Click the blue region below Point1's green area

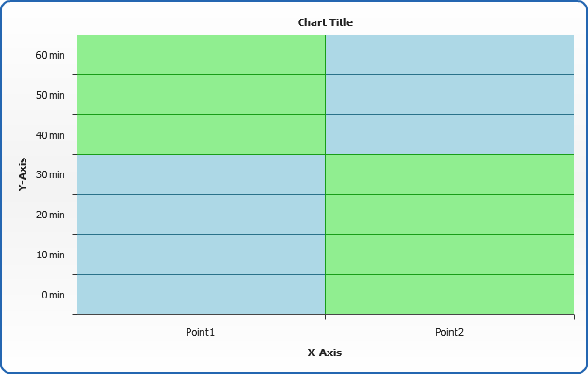[201, 233]
